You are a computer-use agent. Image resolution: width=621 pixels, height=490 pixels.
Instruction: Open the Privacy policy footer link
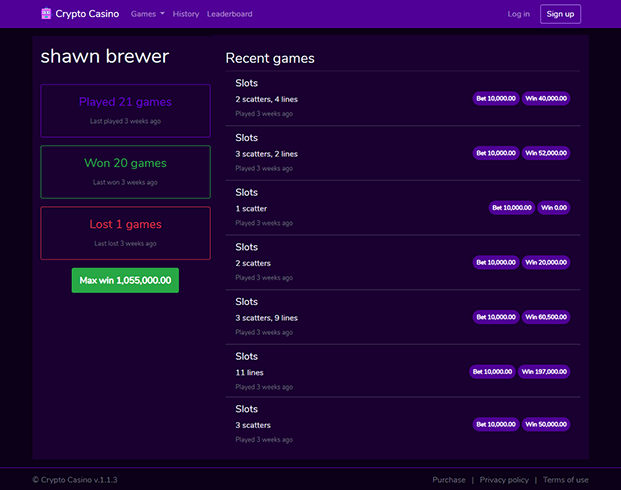coord(504,480)
